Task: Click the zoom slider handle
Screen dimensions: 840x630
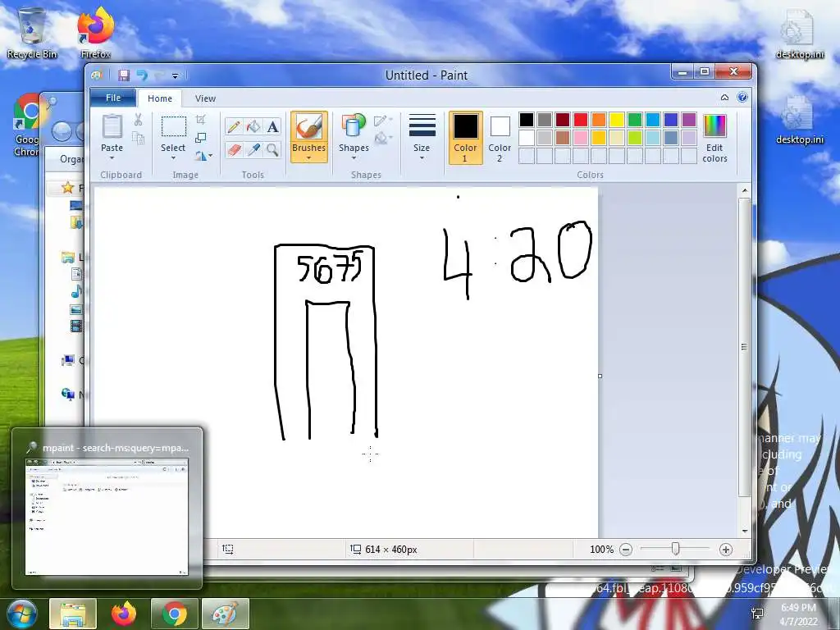Action: [x=676, y=549]
